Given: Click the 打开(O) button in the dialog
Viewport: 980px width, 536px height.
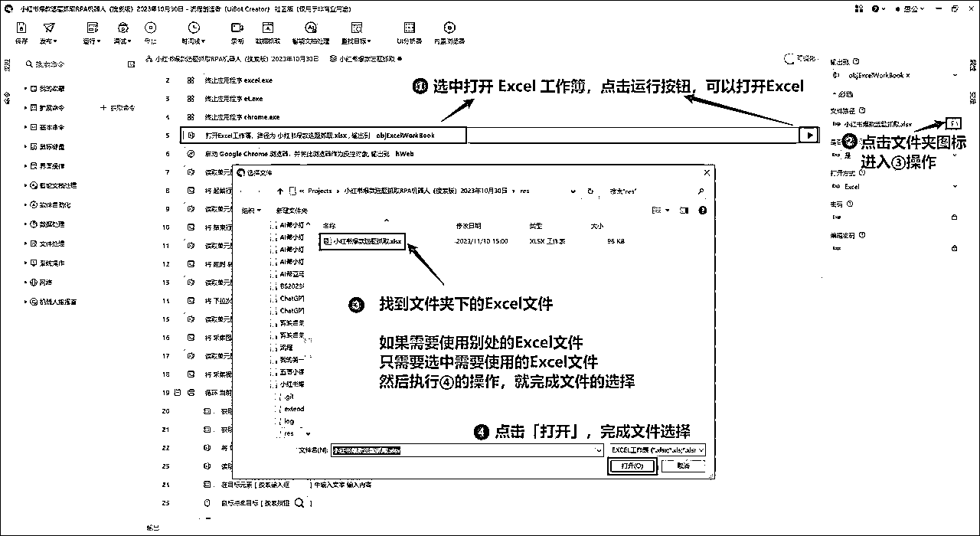Looking at the screenshot, I should point(632,466).
